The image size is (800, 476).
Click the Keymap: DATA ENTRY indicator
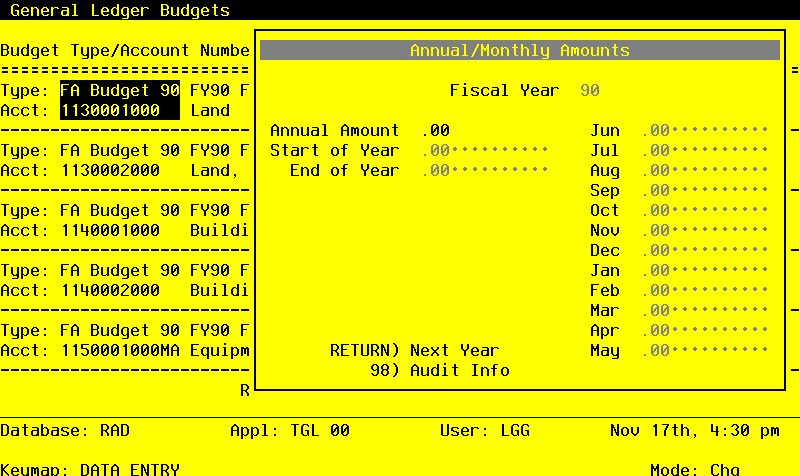point(90,469)
